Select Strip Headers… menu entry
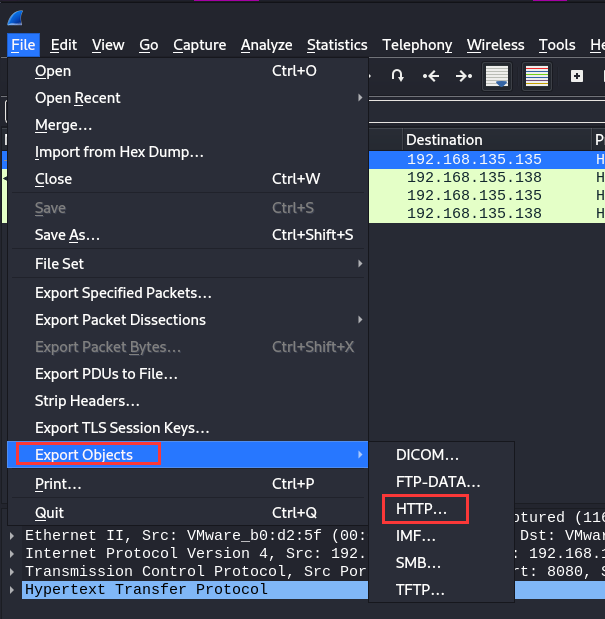Screen dimensions: 605x619 [x=188, y=401]
